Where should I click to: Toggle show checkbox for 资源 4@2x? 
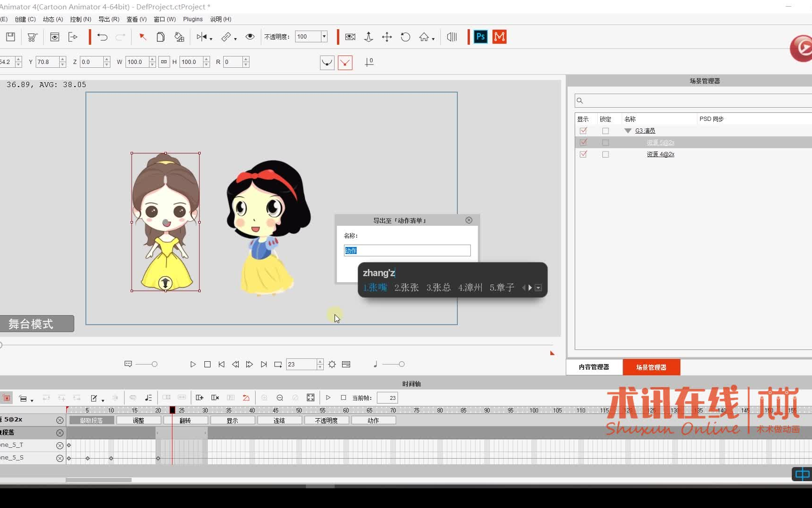click(x=584, y=154)
